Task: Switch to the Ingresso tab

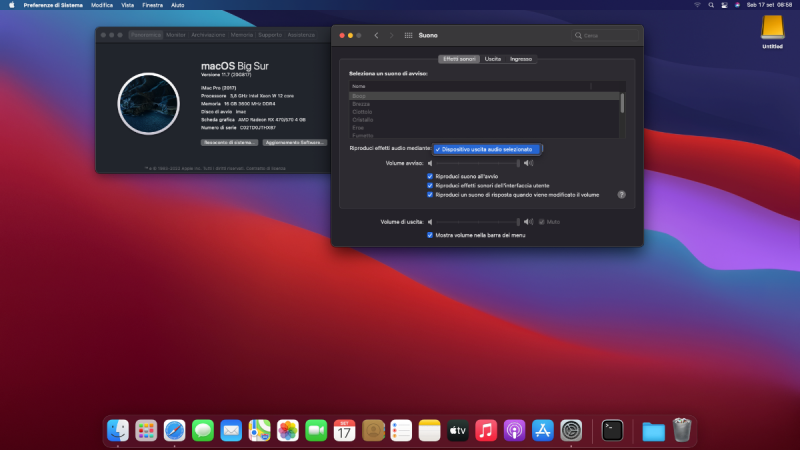Action: pyautogui.click(x=521, y=59)
